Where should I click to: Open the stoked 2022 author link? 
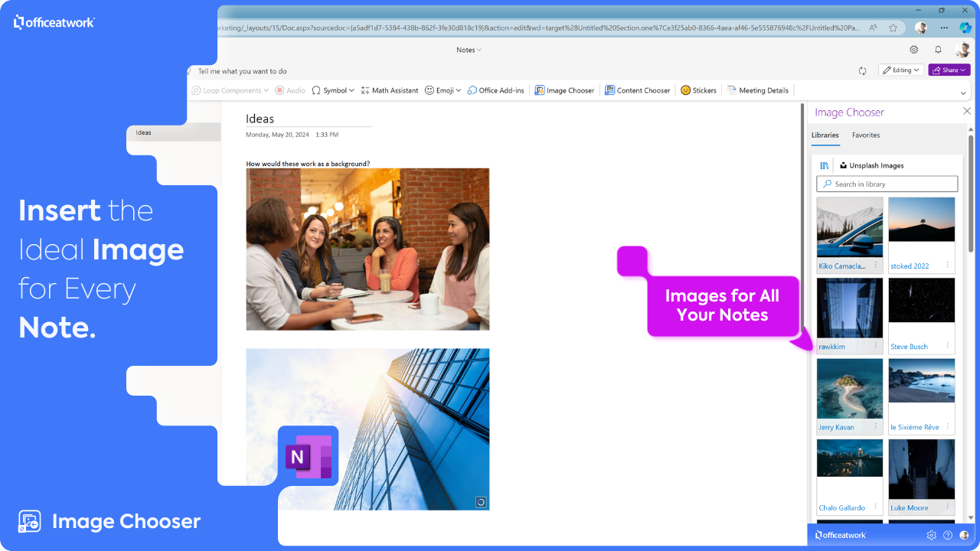[x=910, y=266]
